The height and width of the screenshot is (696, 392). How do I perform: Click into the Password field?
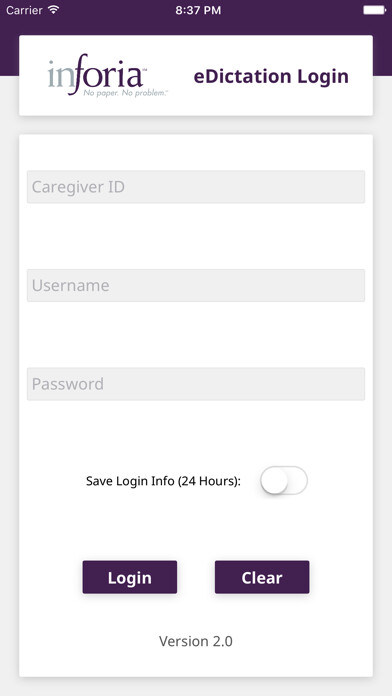(x=196, y=384)
